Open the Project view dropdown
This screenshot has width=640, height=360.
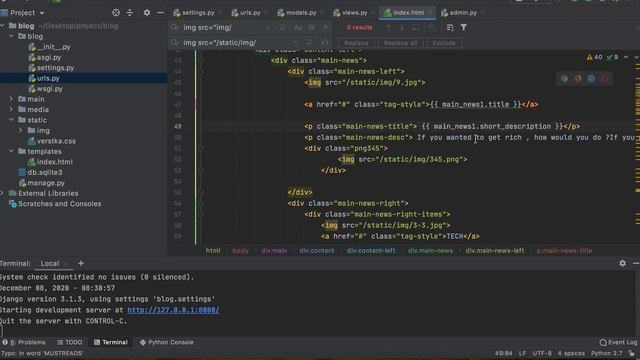coord(42,13)
